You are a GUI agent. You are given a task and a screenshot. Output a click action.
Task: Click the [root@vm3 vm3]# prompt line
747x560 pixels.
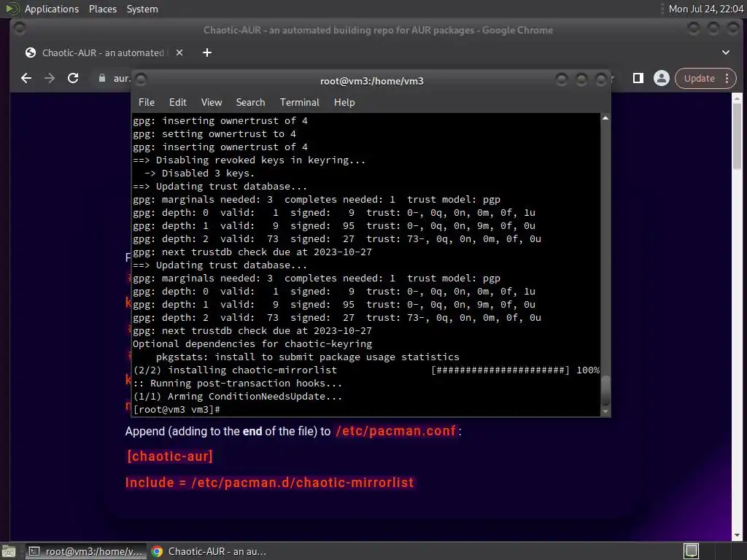177,410
